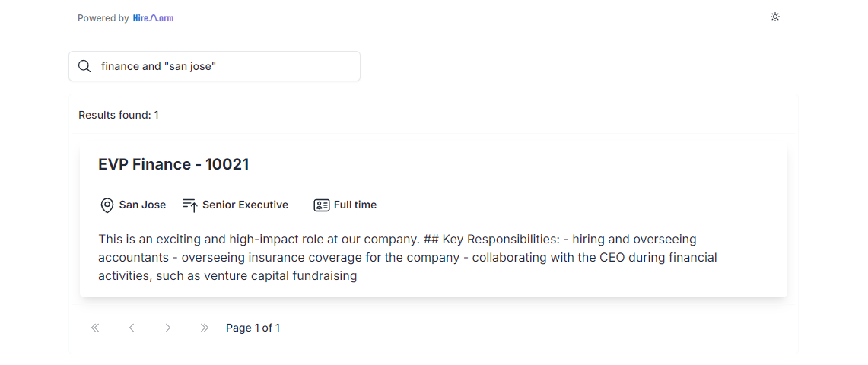Click the ID card employment type icon
This screenshot has width=868, height=365.
[322, 205]
